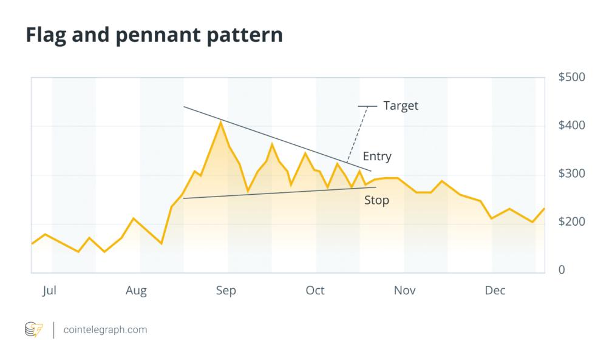
Task: Click the Dec month axis label
Action: point(495,291)
